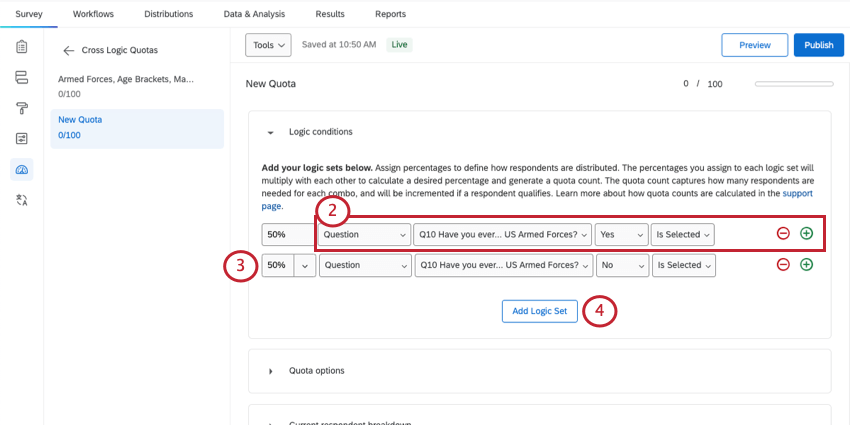
Task: Select the Armed Forces, Age Brackets quota
Action: coord(126,79)
